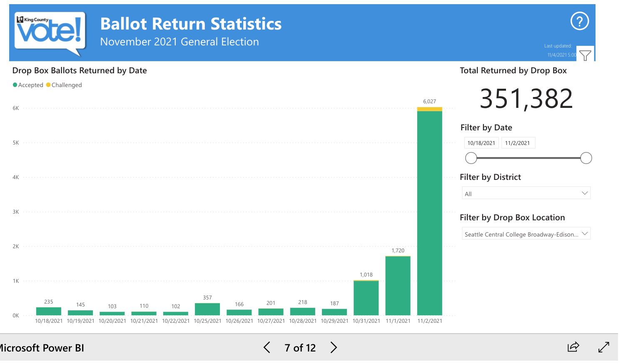Expand the Filter by District dropdown
623x364 pixels.
(526, 193)
